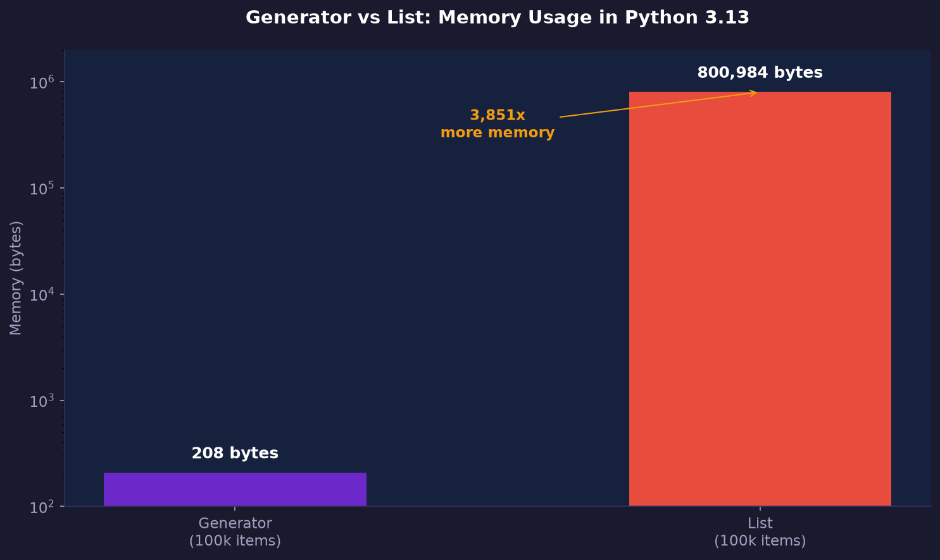Click the 10^2 y-axis tick label

pos(43,506)
